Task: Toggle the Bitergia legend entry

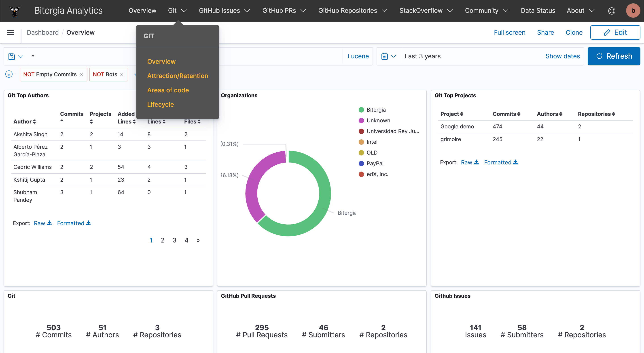Action: point(372,110)
